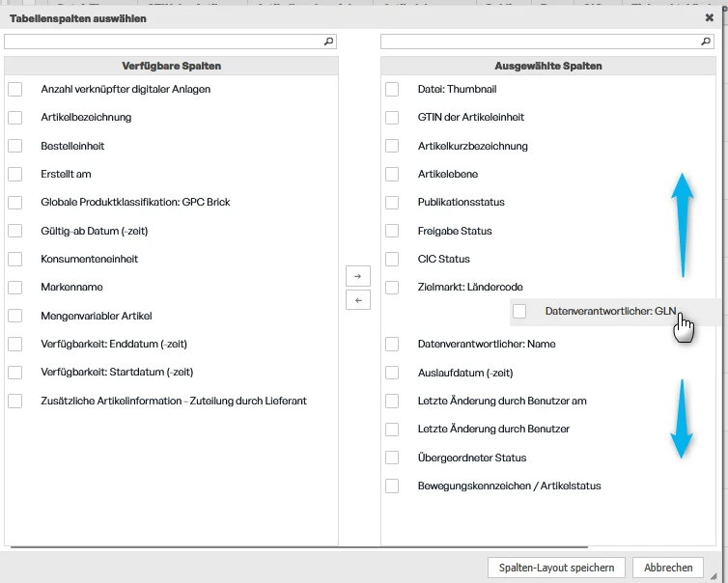Check the Artikelbezeichnung checkbox
Viewport: 728px width, 583px height.
click(14, 118)
